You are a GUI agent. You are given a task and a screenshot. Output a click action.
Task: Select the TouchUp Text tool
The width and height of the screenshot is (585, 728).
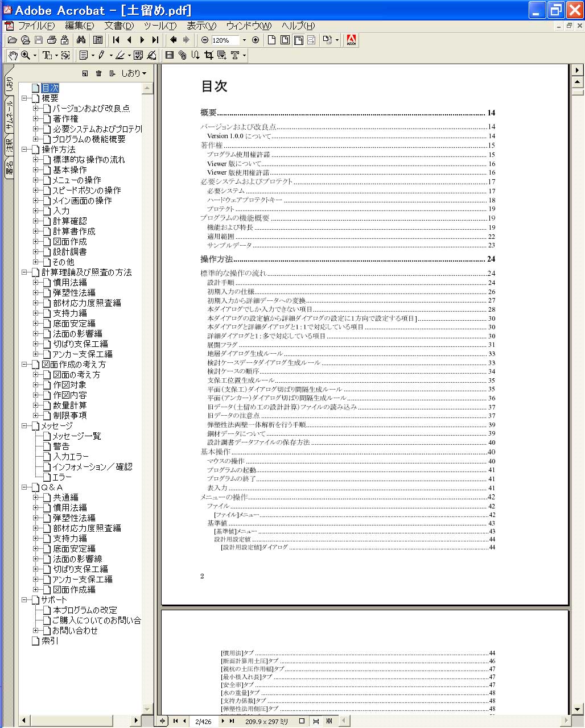tap(235, 55)
